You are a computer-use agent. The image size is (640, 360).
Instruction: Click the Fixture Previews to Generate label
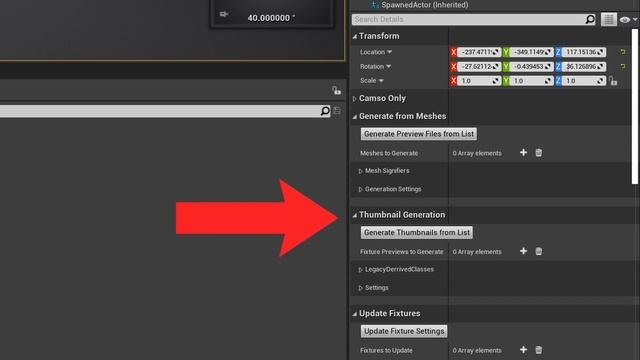tap(402, 252)
